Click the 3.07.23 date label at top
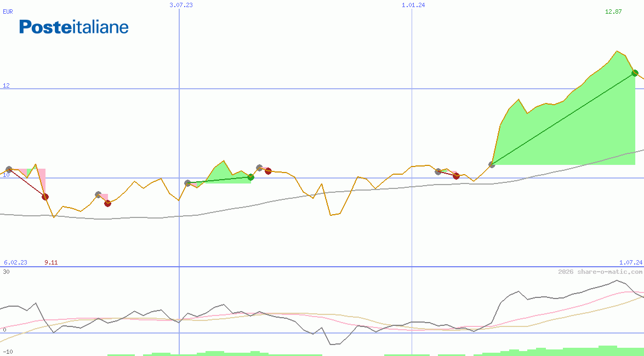644x356 pixels. click(181, 5)
